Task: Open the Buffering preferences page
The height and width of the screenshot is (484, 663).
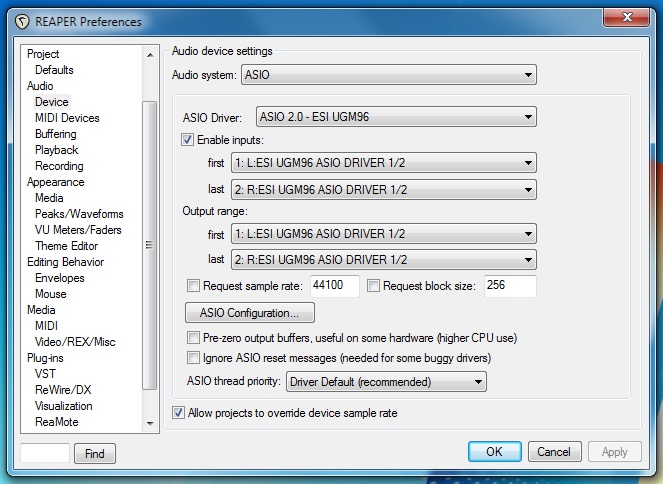Action: (56, 134)
